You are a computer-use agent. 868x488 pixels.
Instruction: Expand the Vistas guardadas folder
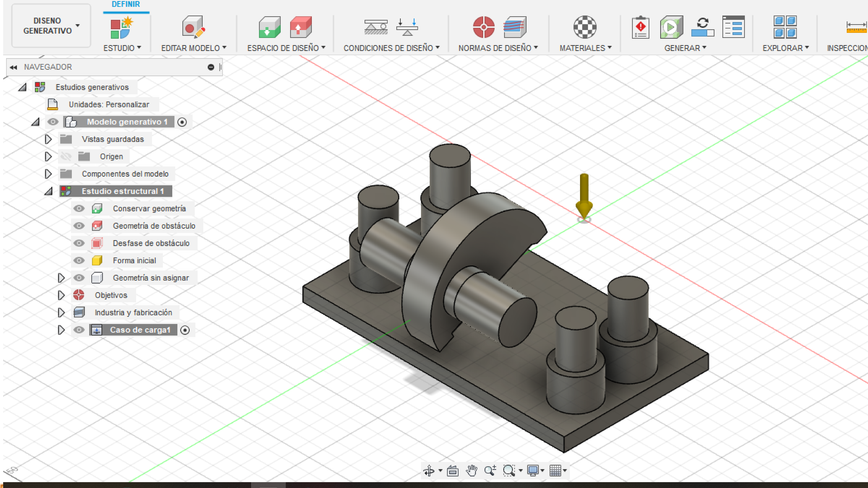[48, 139]
